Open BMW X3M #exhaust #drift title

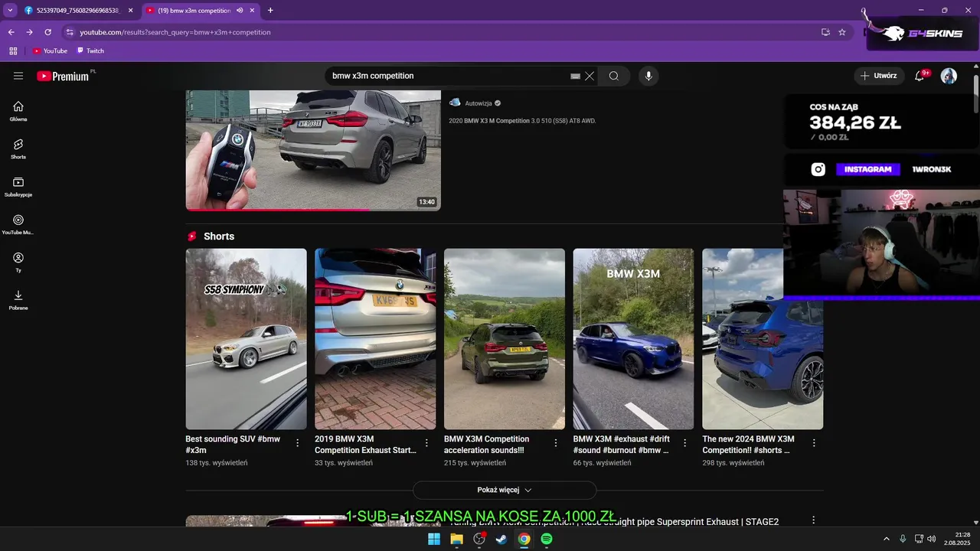pyautogui.click(x=621, y=445)
